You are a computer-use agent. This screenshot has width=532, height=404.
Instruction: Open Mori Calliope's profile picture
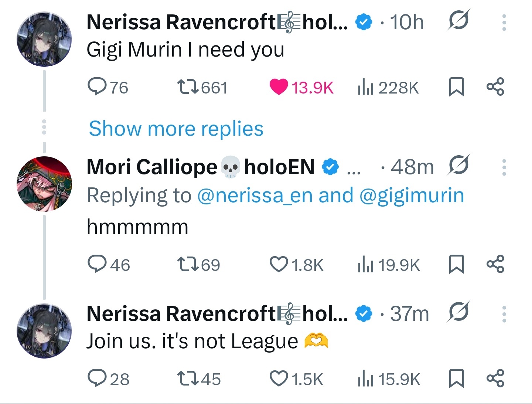coord(44,184)
